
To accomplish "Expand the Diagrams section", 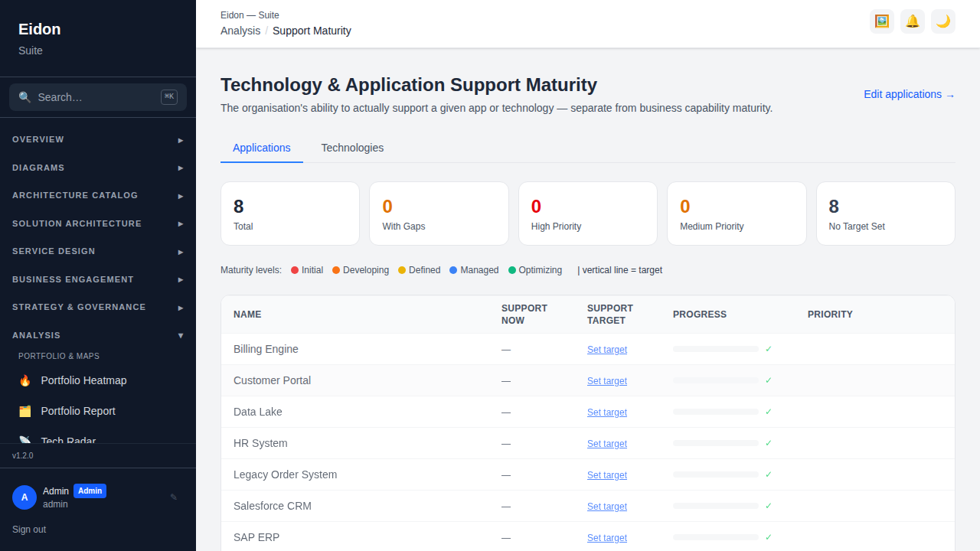I will 98,168.
